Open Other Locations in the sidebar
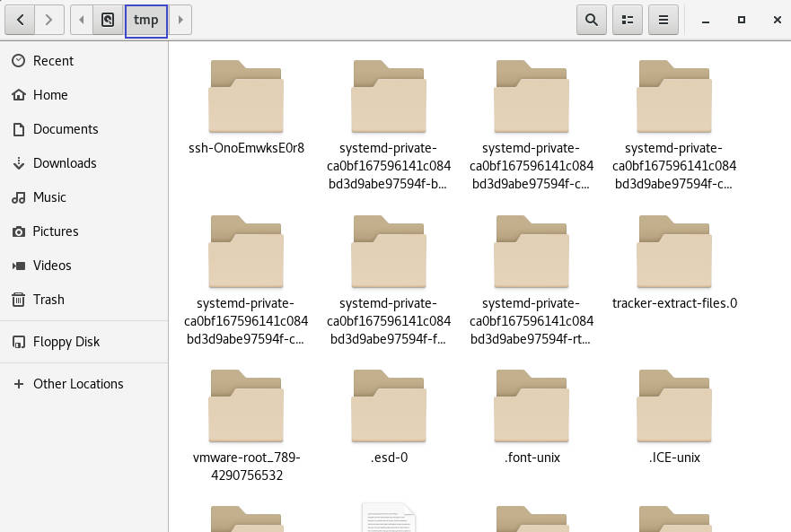The height and width of the screenshot is (532, 791). pos(84,384)
